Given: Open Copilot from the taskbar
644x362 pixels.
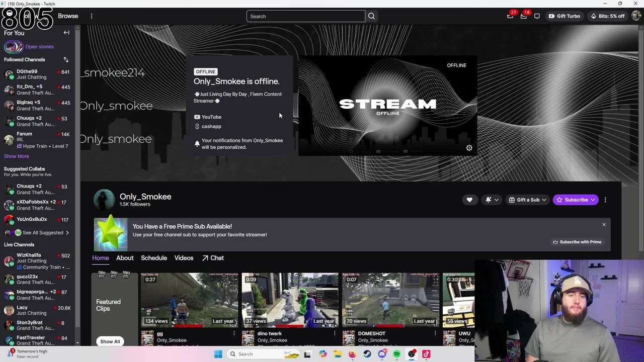Looking at the screenshot, I should coord(323,354).
